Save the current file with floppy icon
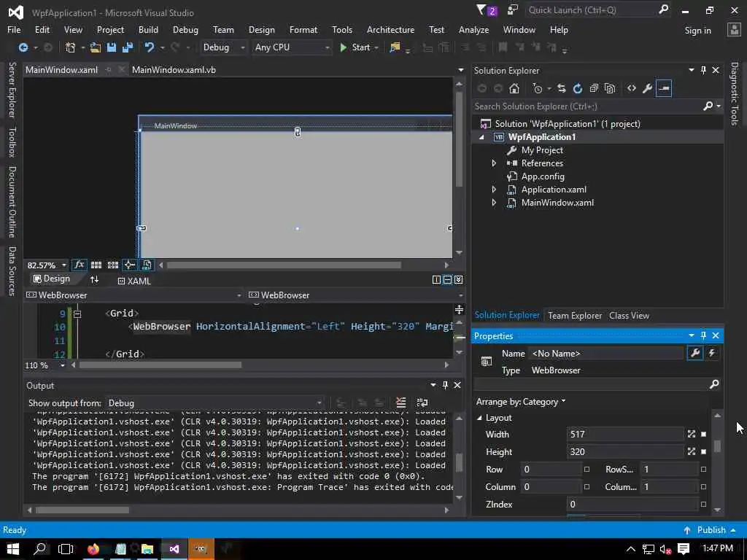Image resolution: width=747 pixels, height=560 pixels. click(112, 47)
